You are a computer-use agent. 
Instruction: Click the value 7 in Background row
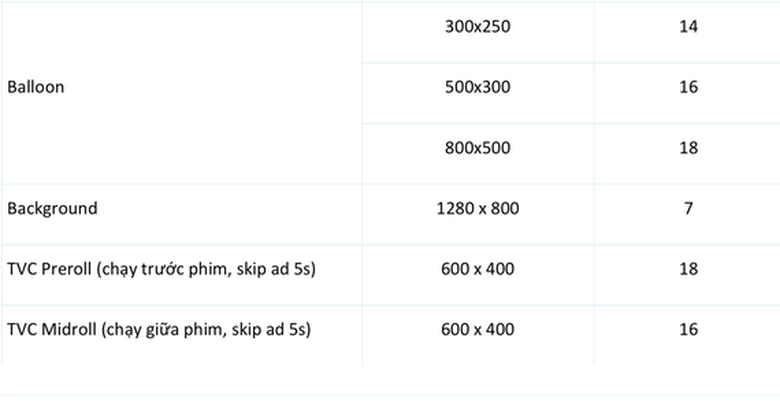(x=688, y=209)
